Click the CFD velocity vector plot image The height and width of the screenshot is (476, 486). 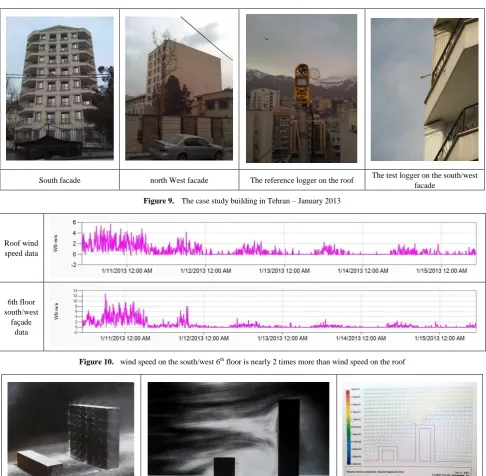pos(410,429)
